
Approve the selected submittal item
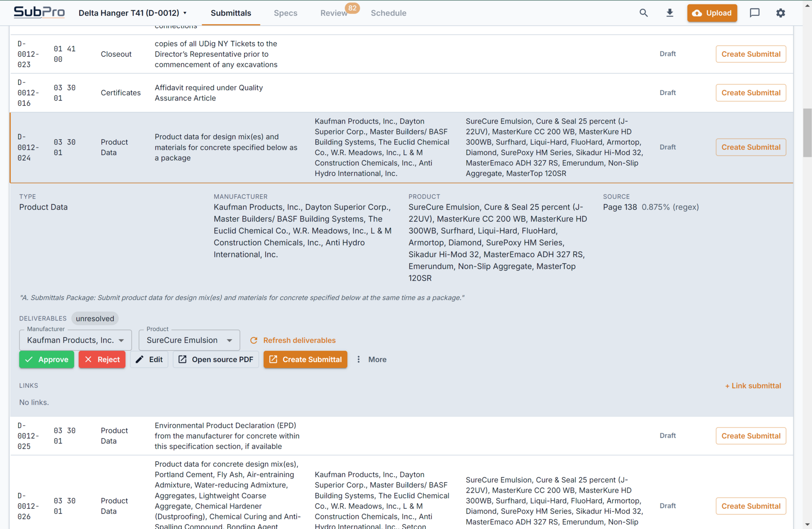[46, 359]
